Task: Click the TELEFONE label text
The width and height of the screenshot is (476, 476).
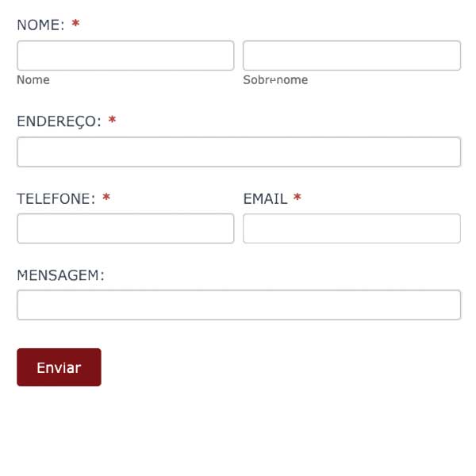Action: point(56,199)
